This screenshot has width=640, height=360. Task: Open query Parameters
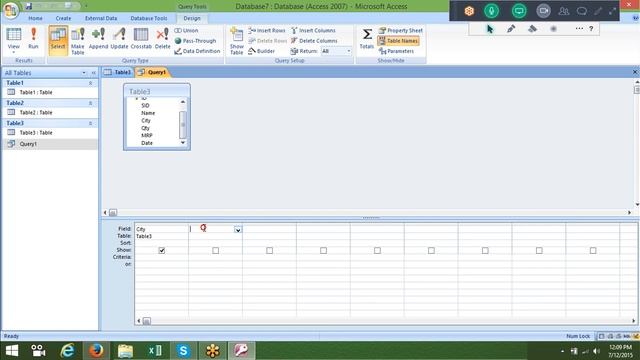point(396,51)
